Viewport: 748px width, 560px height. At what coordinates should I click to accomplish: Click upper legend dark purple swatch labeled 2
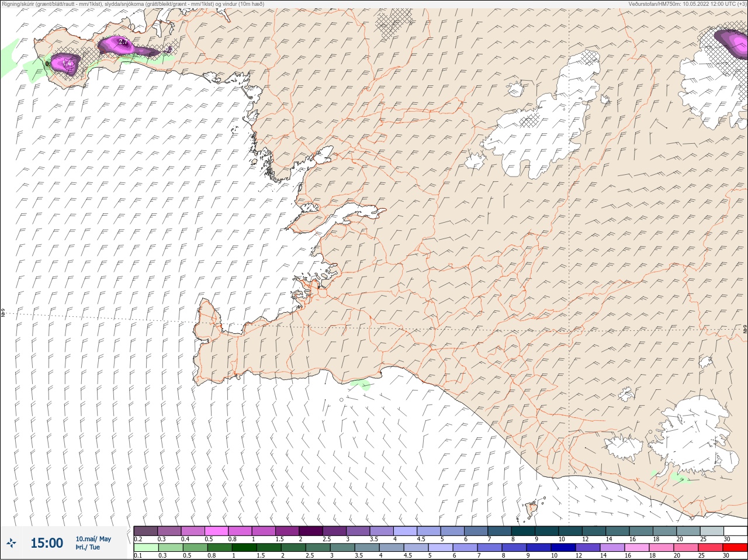[x=311, y=531]
